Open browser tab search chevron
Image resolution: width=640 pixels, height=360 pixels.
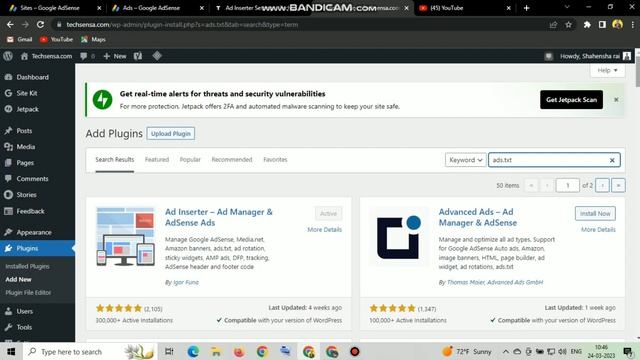click(x=567, y=7)
